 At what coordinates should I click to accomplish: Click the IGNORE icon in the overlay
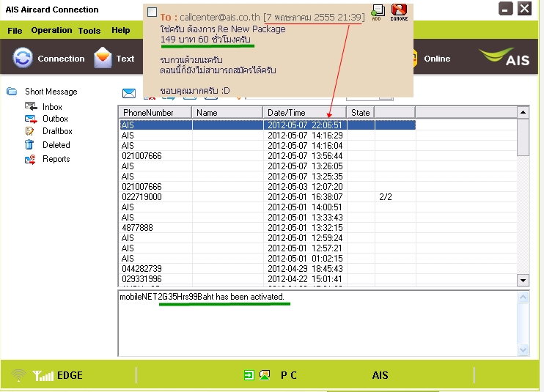pos(399,12)
